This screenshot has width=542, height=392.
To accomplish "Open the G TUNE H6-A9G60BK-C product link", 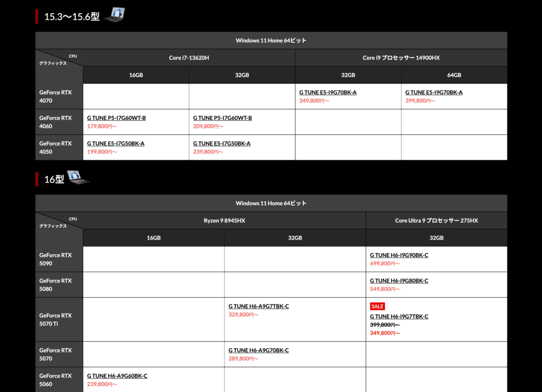I will [117, 376].
